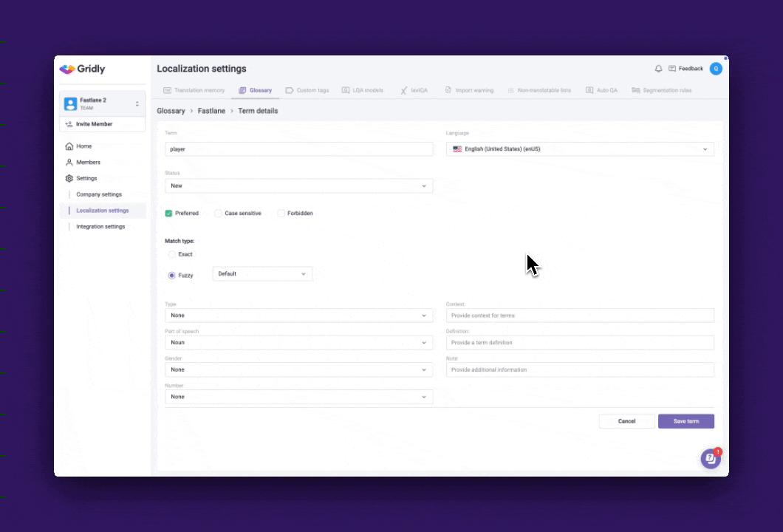Image resolution: width=783 pixels, height=532 pixels.
Task: Click the Feedback icon in header
Action: pyautogui.click(x=672, y=69)
